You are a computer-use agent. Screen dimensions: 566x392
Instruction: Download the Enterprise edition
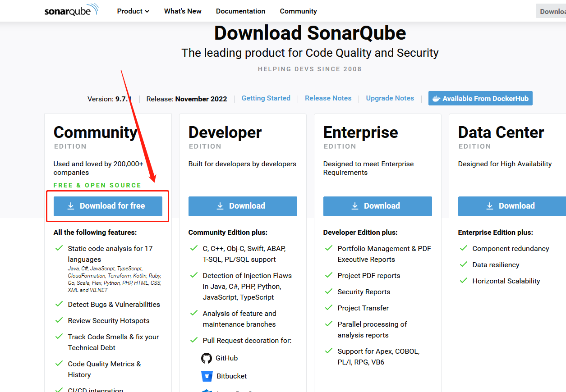(x=377, y=206)
